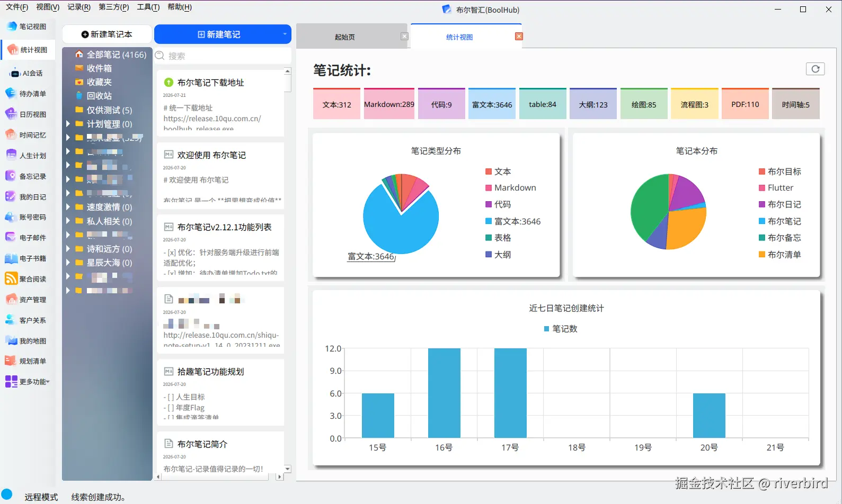
Task: Expand the 计划管理 folder
Action: click(x=68, y=124)
